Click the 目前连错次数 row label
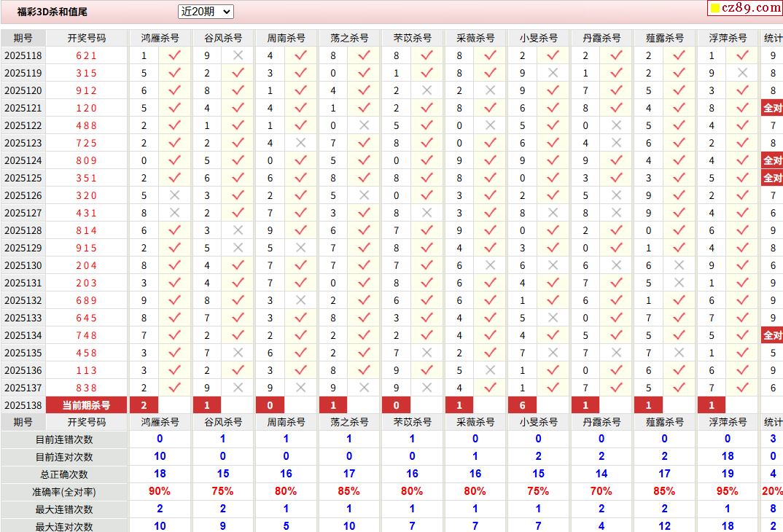 point(64,439)
